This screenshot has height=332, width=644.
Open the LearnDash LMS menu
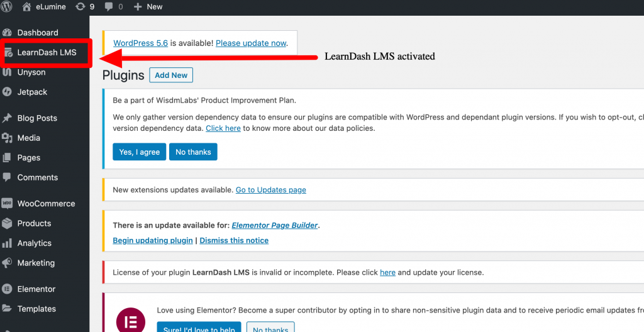47,53
